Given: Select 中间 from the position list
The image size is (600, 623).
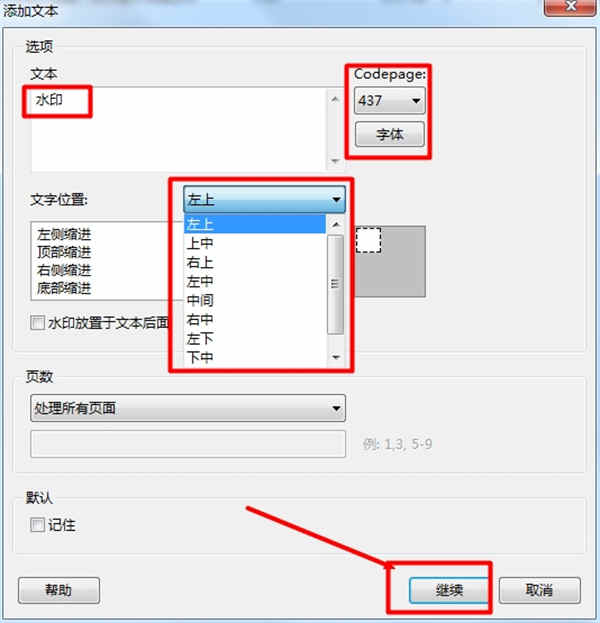Looking at the screenshot, I should [x=255, y=300].
